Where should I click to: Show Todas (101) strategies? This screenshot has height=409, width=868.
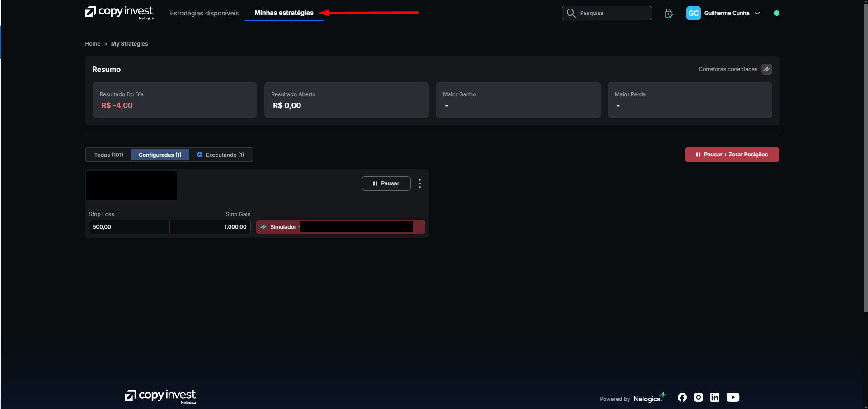coord(108,155)
